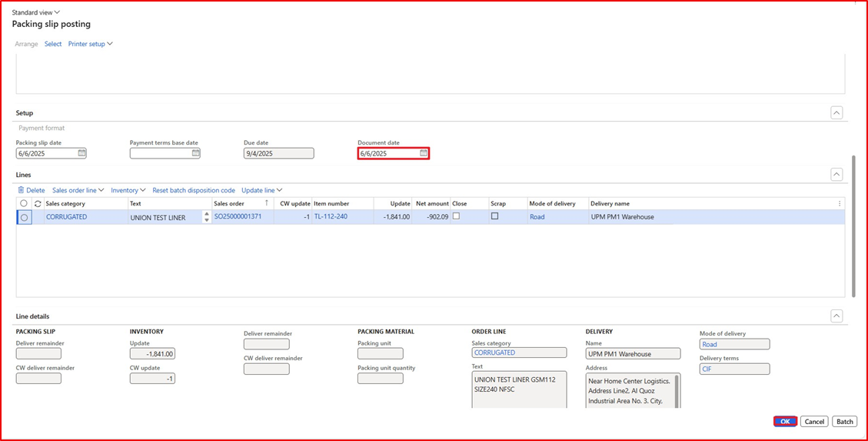Click the refresh icon in the grid header
The width and height of the screenshot is (868, 441).
click(x=38, y=203)
